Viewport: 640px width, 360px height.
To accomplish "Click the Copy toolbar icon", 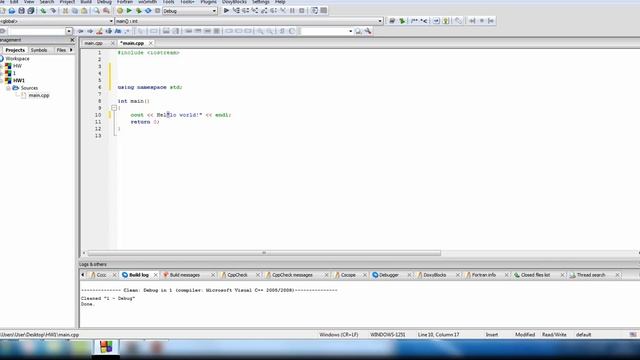I will pos(75,11).
